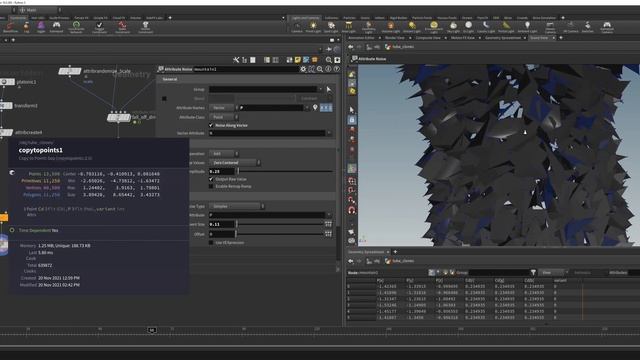640x360 pixels.
Task: Click the Constraint Network shelf tool
Action: pyautogui.click(x=76, y=27)
